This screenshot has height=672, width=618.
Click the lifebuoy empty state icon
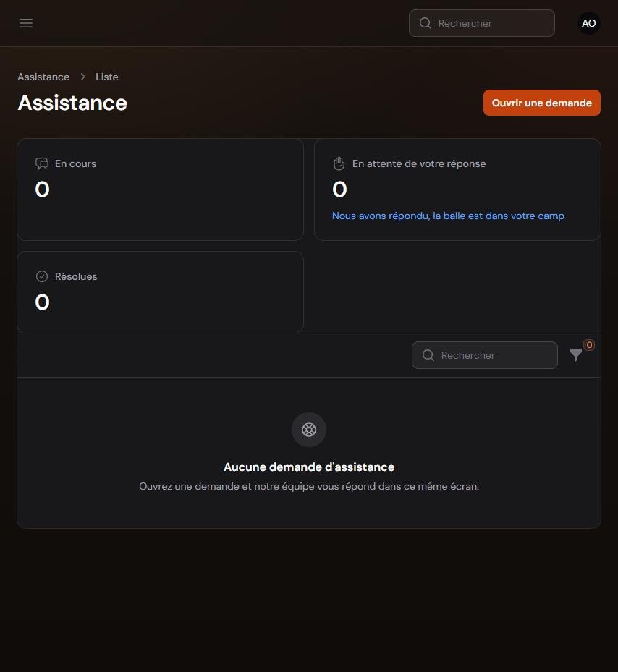point(309,430)
